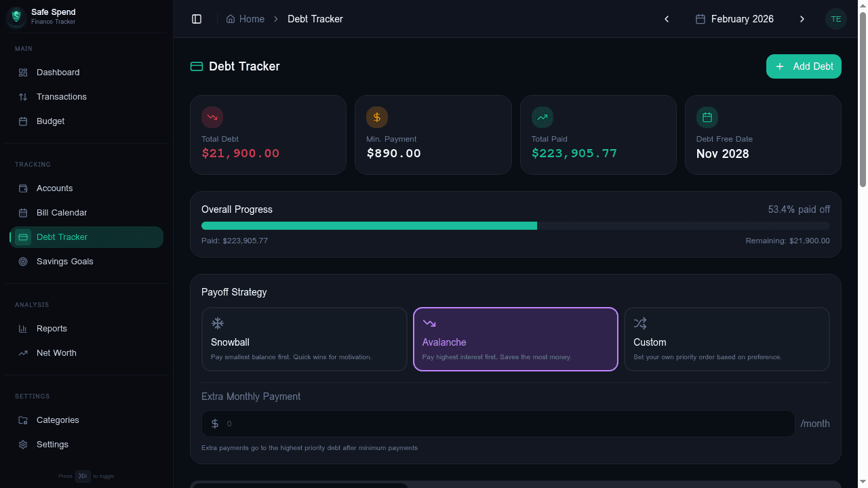Open Savings Goals tracking

tap(64, 261)
